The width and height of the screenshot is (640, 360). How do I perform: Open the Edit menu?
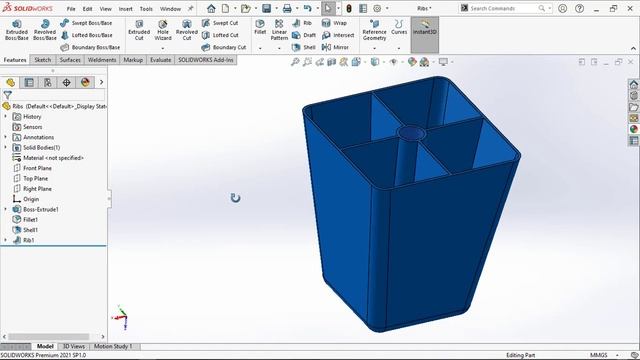[87, 9]
